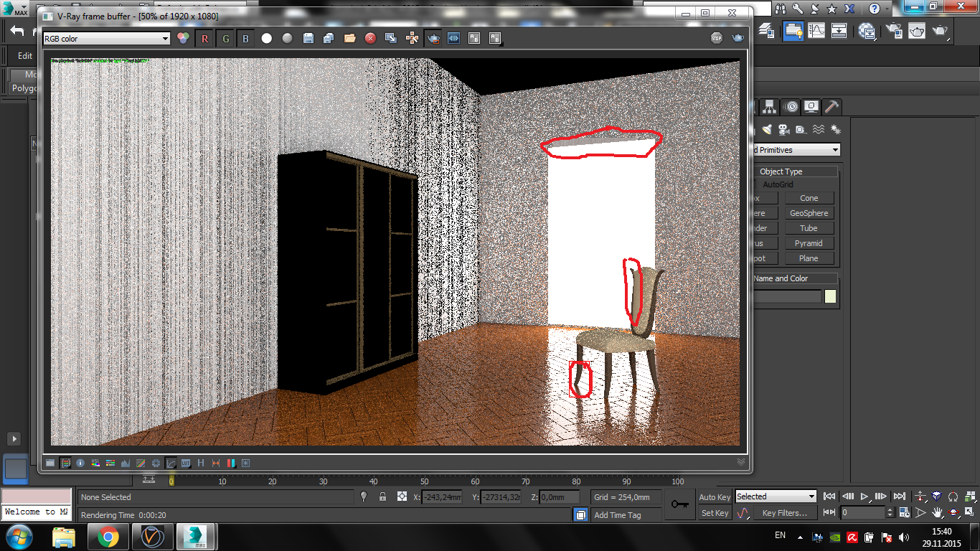
Task: Select the Save image icon in V-Ray buffer
Action: tap(308, 38)
